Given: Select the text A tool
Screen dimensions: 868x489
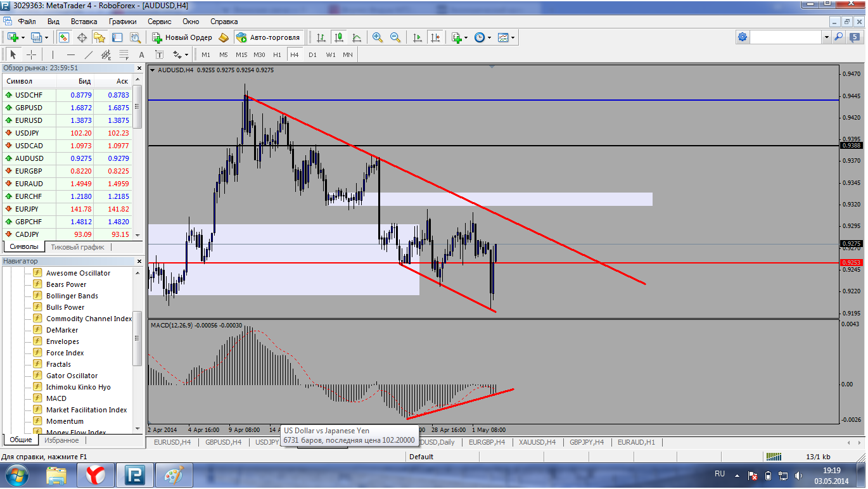Looking at the screenshot, I should [x=141, y=54].
